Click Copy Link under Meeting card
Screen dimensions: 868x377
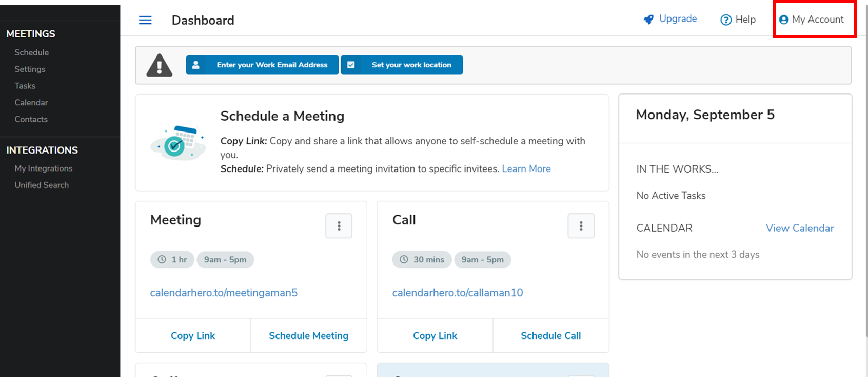[x=193, y=336]
